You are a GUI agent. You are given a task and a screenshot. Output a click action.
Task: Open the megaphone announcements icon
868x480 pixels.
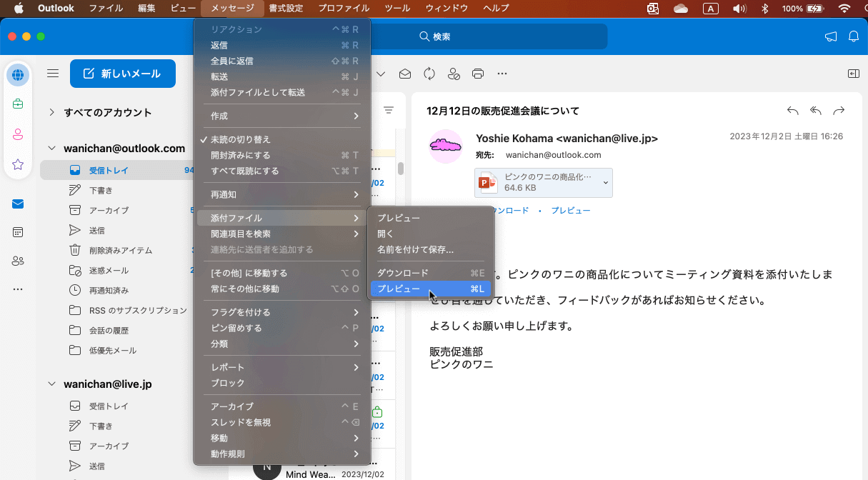point(831,36)
